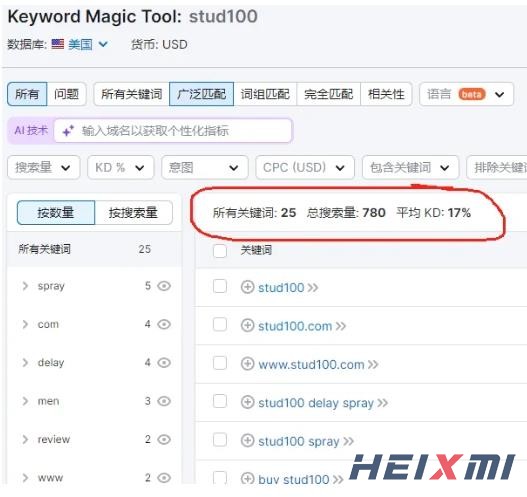
Task: Open the CPC (USD) filter dropdown
Action: pos(305,167)
